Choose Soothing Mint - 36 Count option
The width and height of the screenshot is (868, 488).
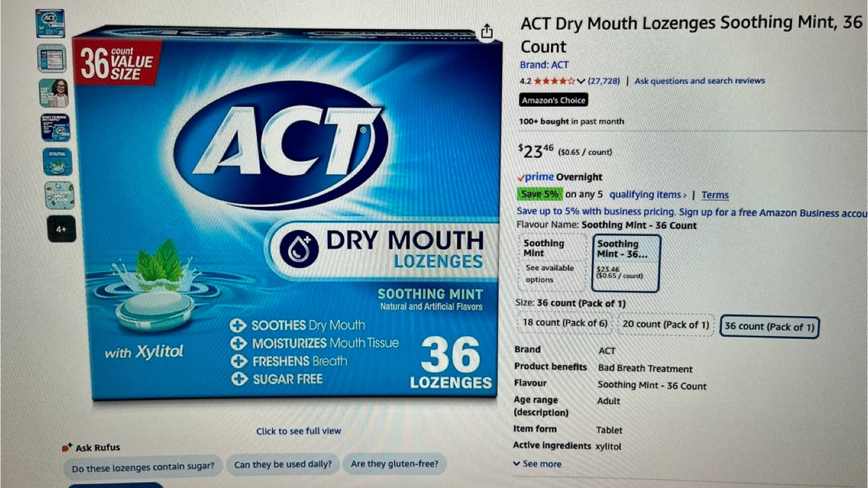[x=626, y=263]
